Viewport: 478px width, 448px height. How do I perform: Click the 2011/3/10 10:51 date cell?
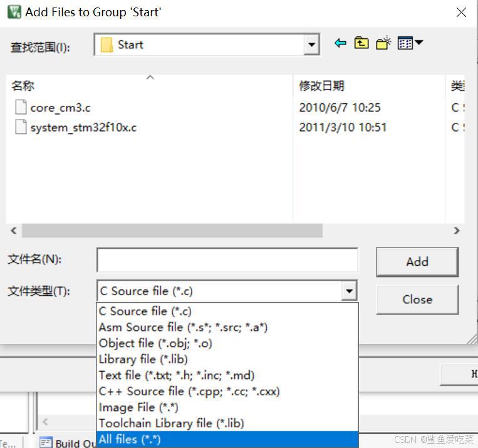(343, 127)
